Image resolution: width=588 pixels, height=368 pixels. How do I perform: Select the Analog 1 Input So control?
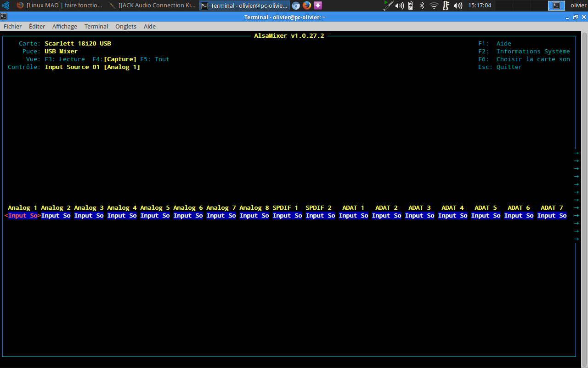[23, 215]
